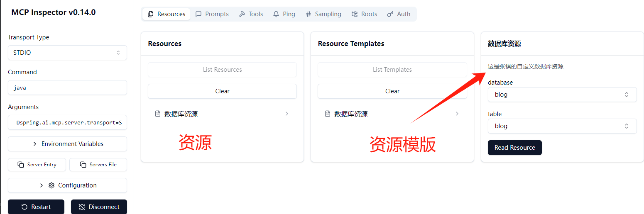The image size is (644, 214).
Task: Open the database dropdown showing blog
Action: (x=562, y=95)
